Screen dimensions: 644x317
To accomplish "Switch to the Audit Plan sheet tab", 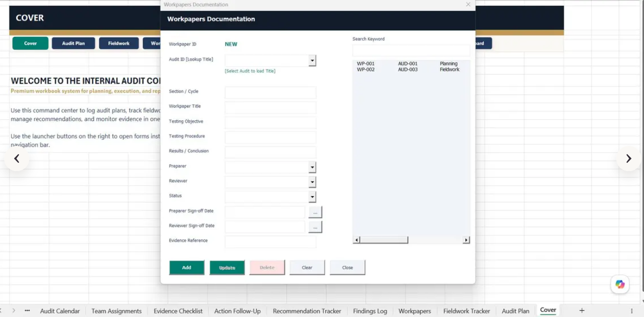I will click(515, 311).
